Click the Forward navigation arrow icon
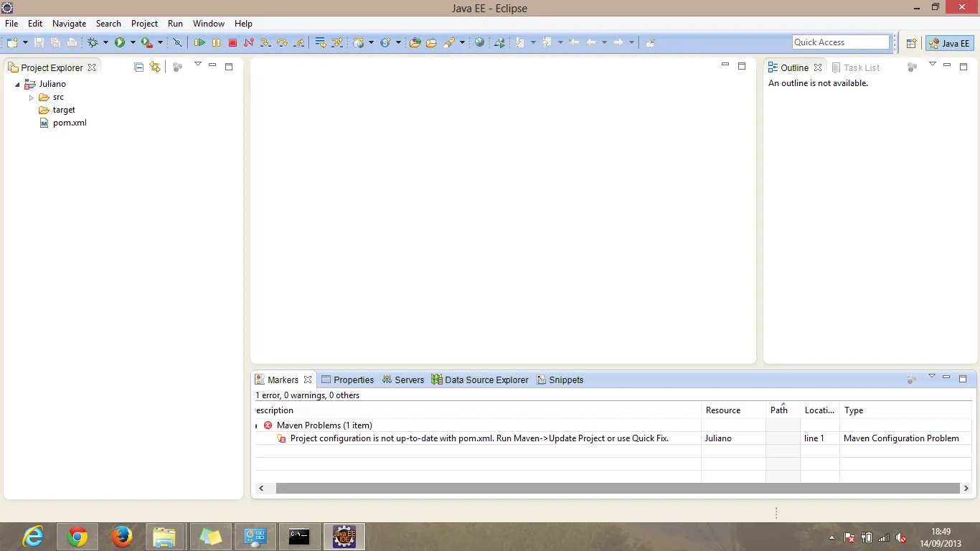This screenshot has width=980, height=551. coord(618,43)
